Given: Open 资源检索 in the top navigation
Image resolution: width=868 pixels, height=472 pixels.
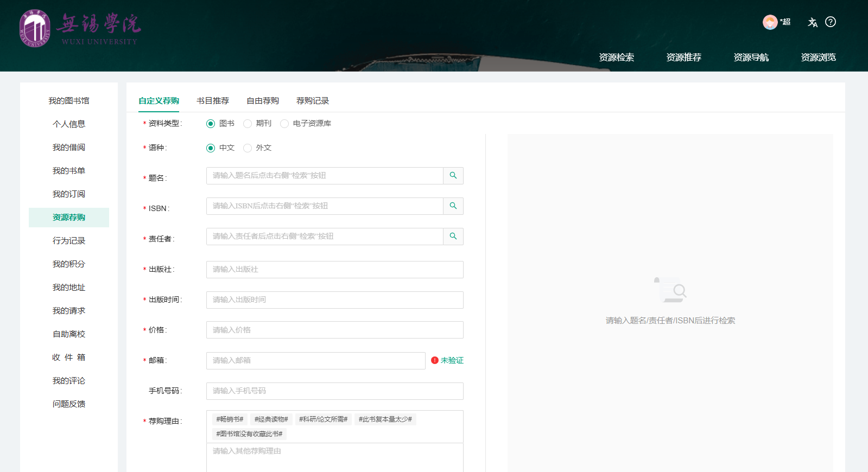Looking at the screenshot, I should click(616, 58).
